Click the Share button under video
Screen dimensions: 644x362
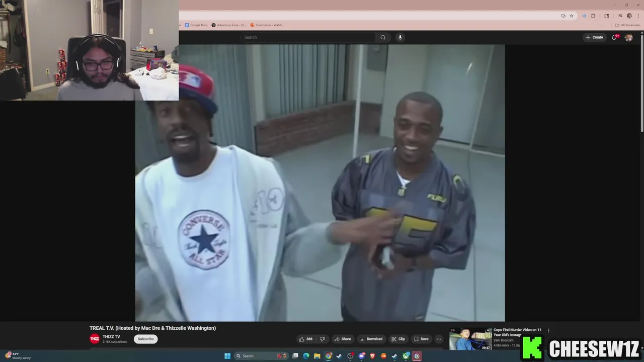click(x=343, y=339)
